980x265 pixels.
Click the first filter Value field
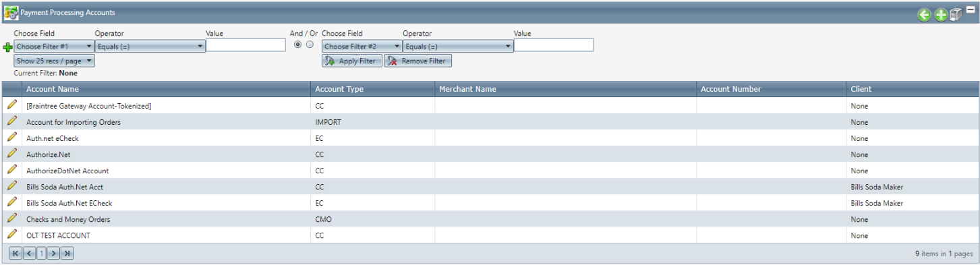pyautogui.click(x=246, y=45)
